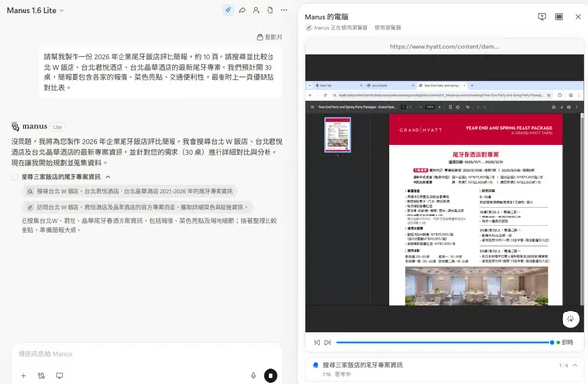Click the PDF fit to page icon
The height and width of the screenshot is (384, 588).
pyautogui.click(x=450, y=107)
